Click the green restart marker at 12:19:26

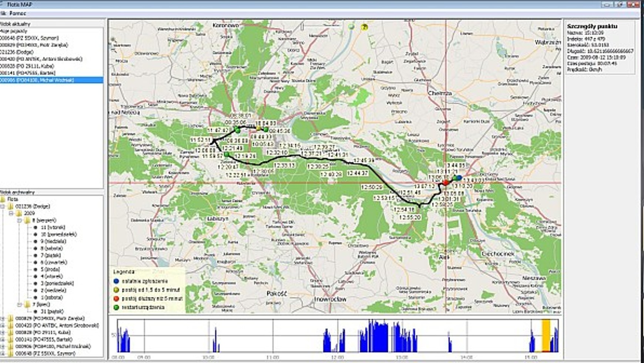tap(227, 154)
